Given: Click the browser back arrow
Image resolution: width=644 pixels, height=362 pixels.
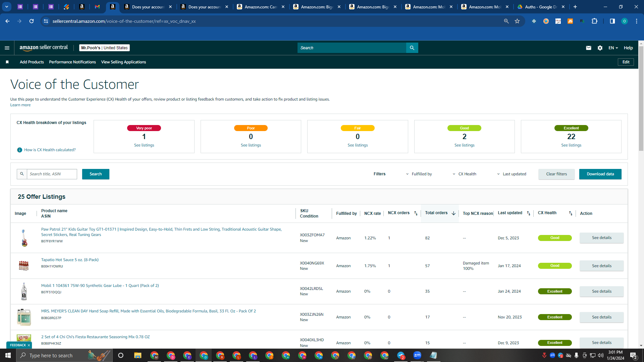Looking at the screenshot, I should point(7,21).
